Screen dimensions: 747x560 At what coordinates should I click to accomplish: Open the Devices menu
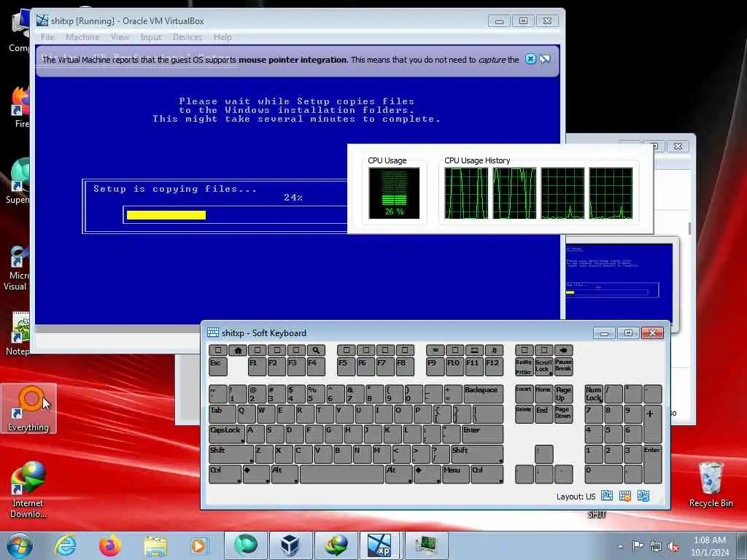pos(187,37)
